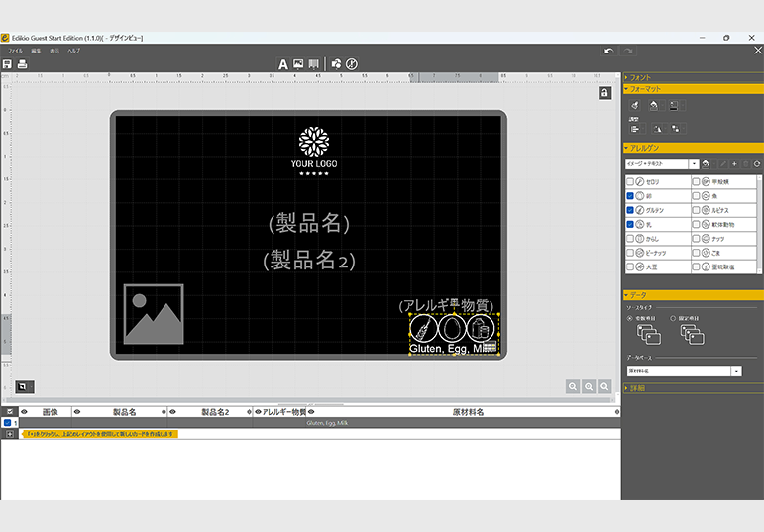Check the 魚 allergen checkbox
764x532 pixels.
tap(696, 196)
